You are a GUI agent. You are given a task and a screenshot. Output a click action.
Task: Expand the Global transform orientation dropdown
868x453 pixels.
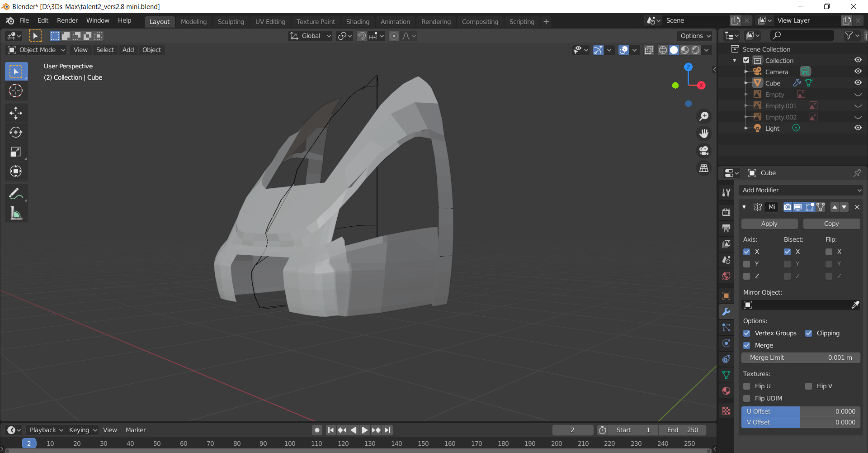pyautogui.click(x=311, y=36)
